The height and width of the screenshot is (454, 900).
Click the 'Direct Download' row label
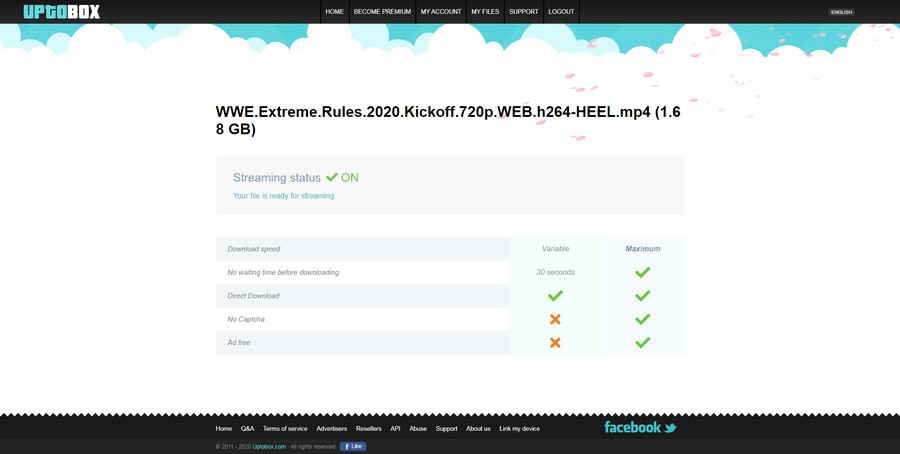(x=253, y=296)
